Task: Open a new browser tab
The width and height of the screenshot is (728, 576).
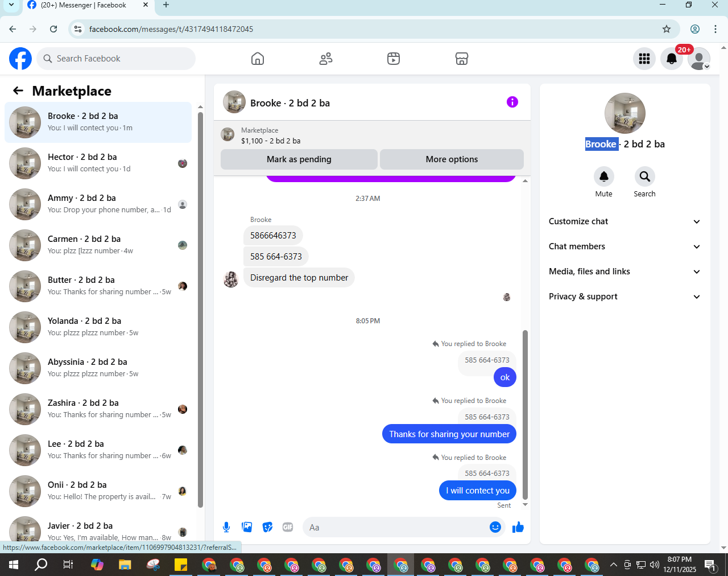Action: [x=166, y=5]
